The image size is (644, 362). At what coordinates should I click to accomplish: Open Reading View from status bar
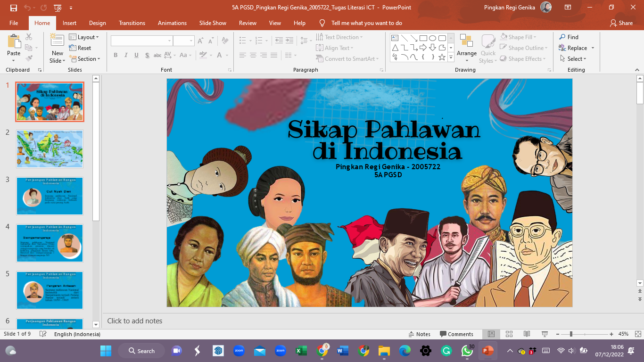tap(527, 334)
